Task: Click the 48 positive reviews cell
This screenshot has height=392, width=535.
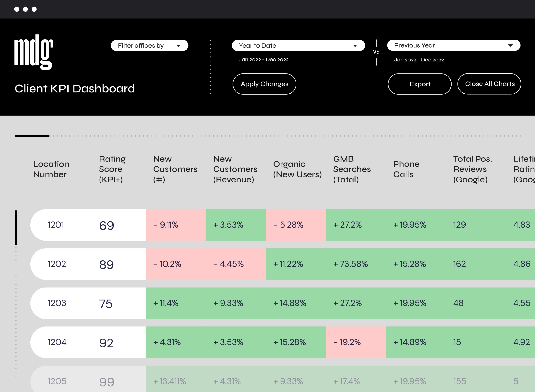Action: pyautogui.click(x=476, y=303)
